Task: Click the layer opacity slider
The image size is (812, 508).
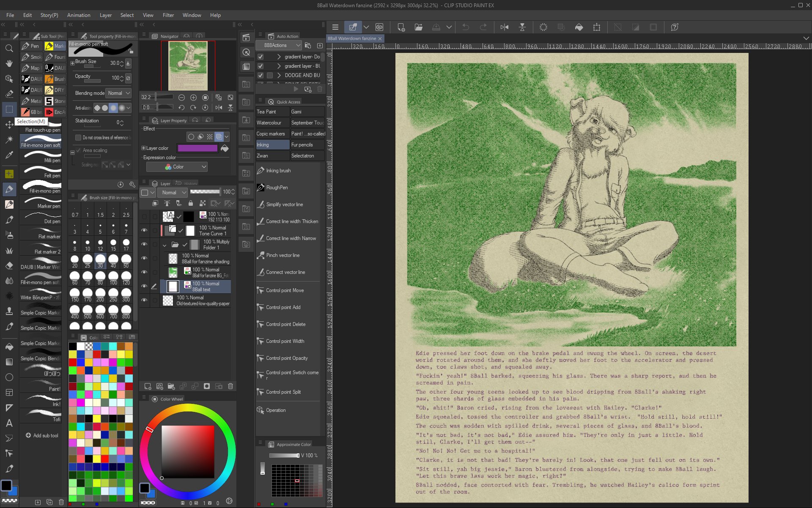Action: tap(205, 192)
